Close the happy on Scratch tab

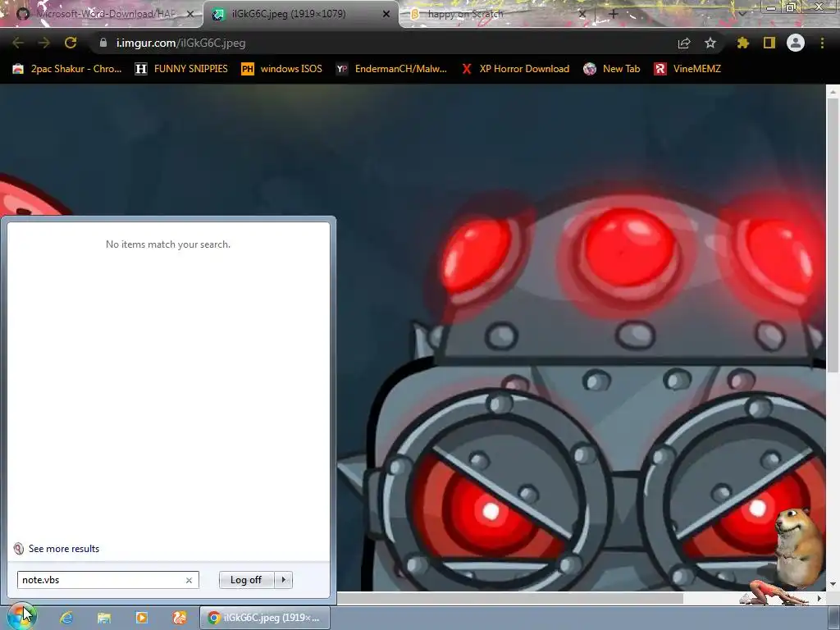(x=582, y=14)
